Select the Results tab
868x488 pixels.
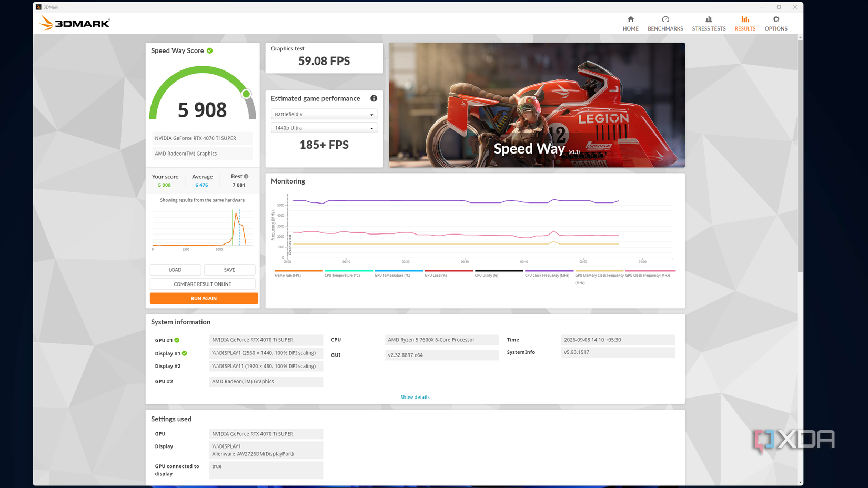pos(745,24)
